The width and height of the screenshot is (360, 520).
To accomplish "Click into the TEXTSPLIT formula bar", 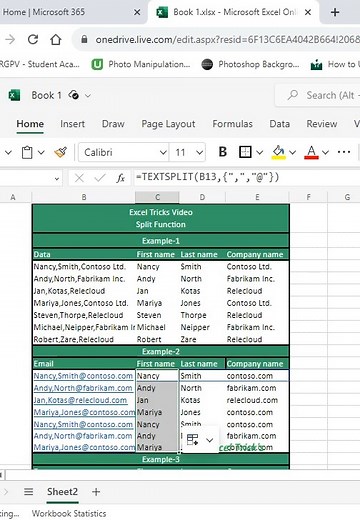I will (x=247, y=177).
